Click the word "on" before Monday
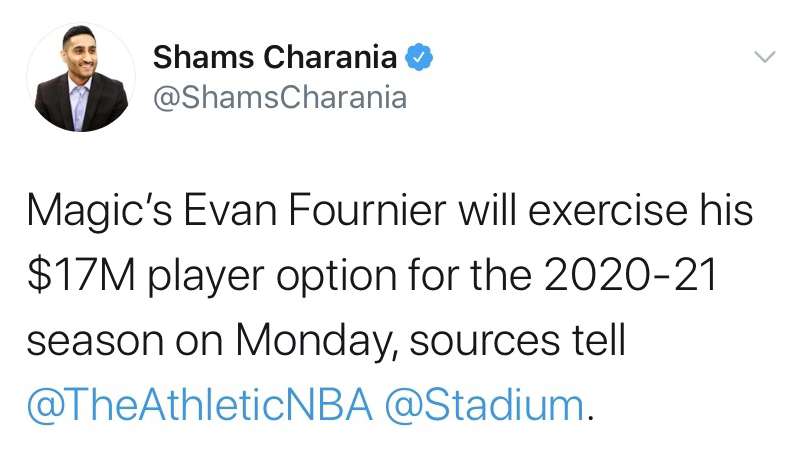Image resolution: width=792 pixels, height=475 pixels. tap(200, 343)
